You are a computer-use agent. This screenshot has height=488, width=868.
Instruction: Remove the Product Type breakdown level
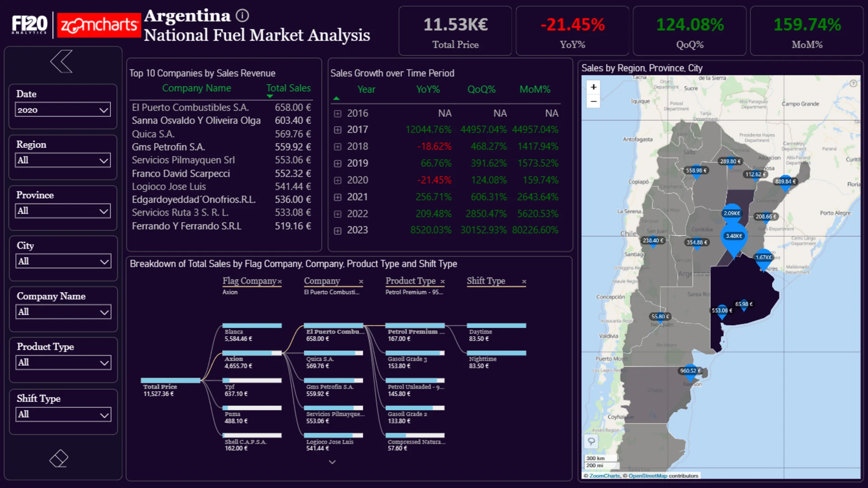click(443, 282)
